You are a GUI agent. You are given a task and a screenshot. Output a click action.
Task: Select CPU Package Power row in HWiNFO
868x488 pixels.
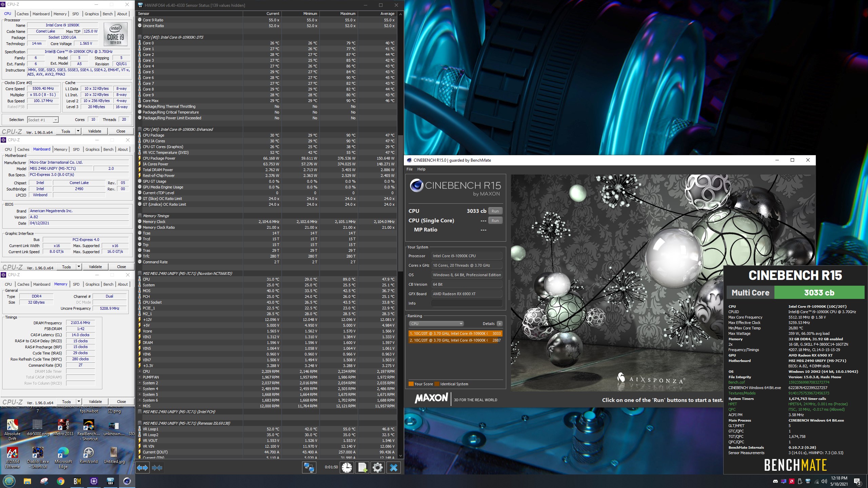coord(267,158)
